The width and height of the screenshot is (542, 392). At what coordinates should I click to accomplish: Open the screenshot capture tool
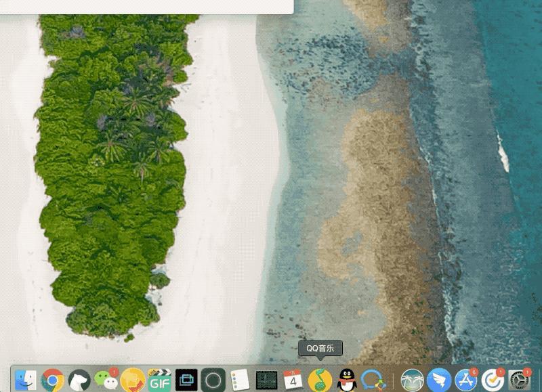coord(186,381)
